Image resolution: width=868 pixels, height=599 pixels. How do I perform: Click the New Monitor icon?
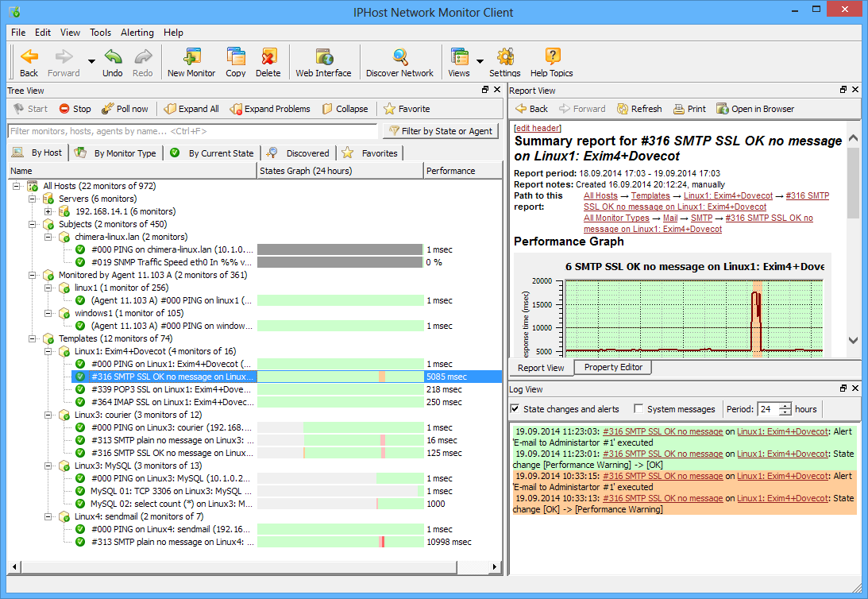coord(191,56)
